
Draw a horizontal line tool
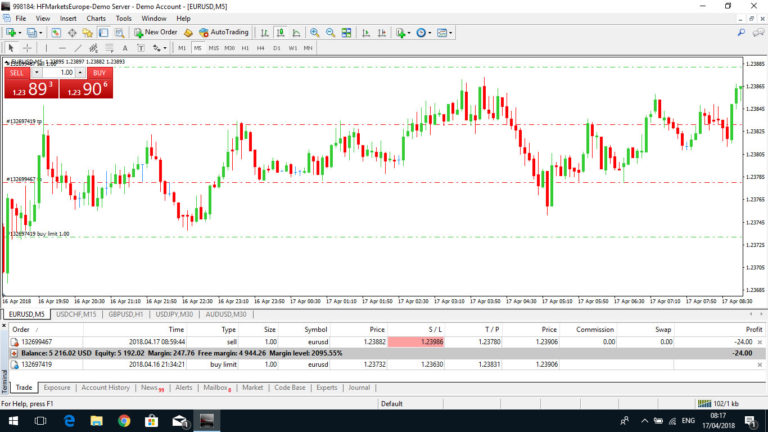point(62,48)
